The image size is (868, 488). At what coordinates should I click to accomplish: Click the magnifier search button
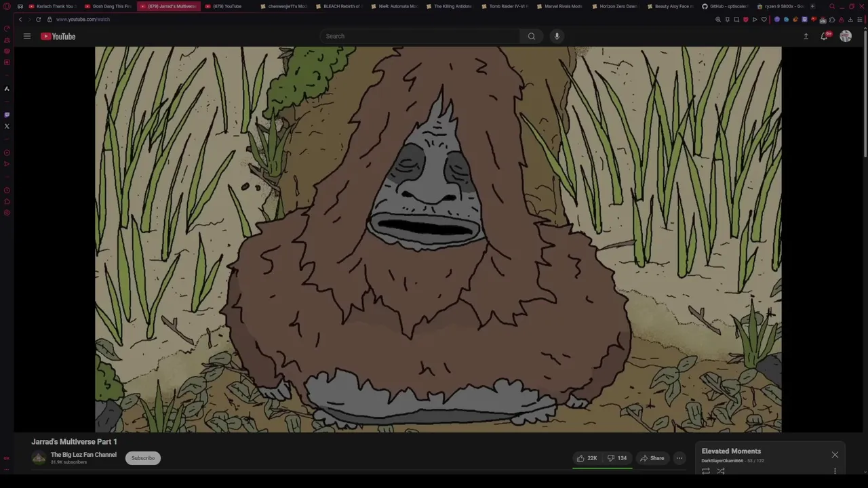[x=532, y=36]
